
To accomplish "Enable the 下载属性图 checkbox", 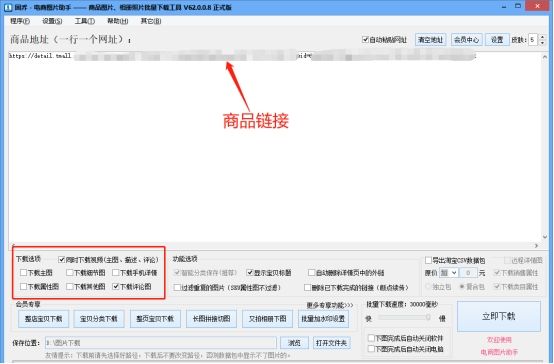I will [23, 286].
